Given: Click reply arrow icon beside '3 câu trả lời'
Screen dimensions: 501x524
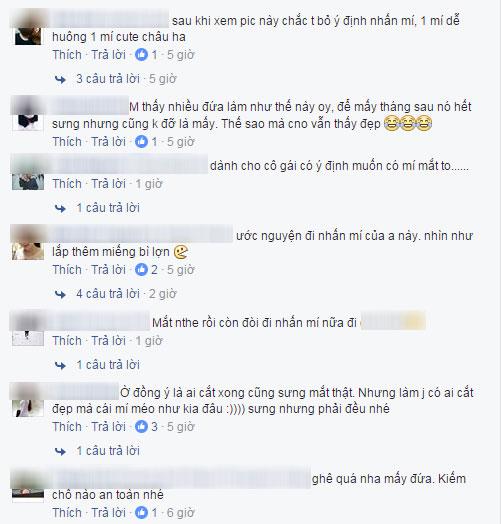Looking at the screenshot, I should 60,80.
